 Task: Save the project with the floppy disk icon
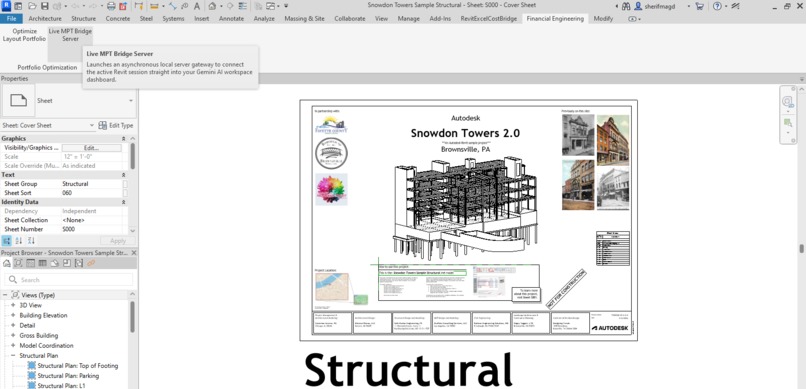point(45,6)
